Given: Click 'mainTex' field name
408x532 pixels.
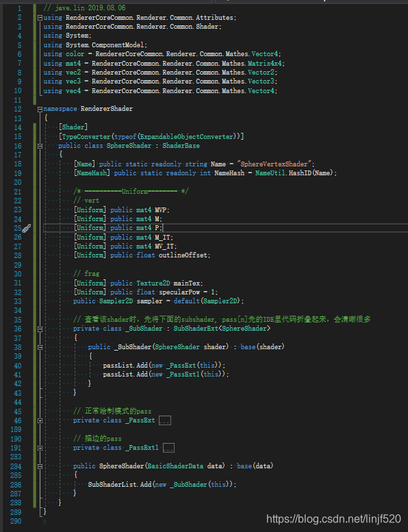Looking at the screenshot, I should point(186,283).
